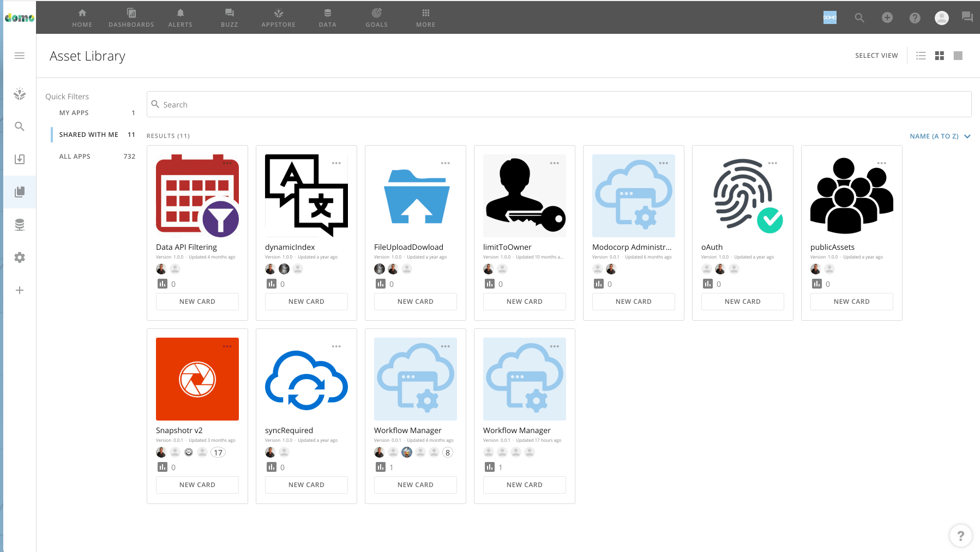Click New Card under oAuth
980x552 pixels.
point(743,302)
